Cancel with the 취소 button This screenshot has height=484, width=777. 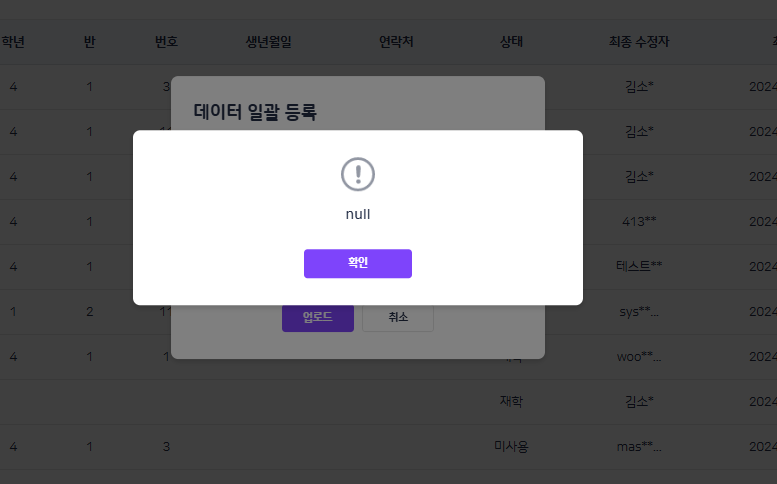(x=398, y=318)
